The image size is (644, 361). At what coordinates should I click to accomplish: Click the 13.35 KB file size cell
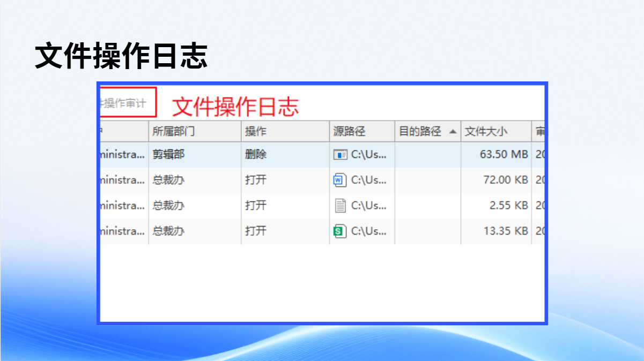(505, 231)
